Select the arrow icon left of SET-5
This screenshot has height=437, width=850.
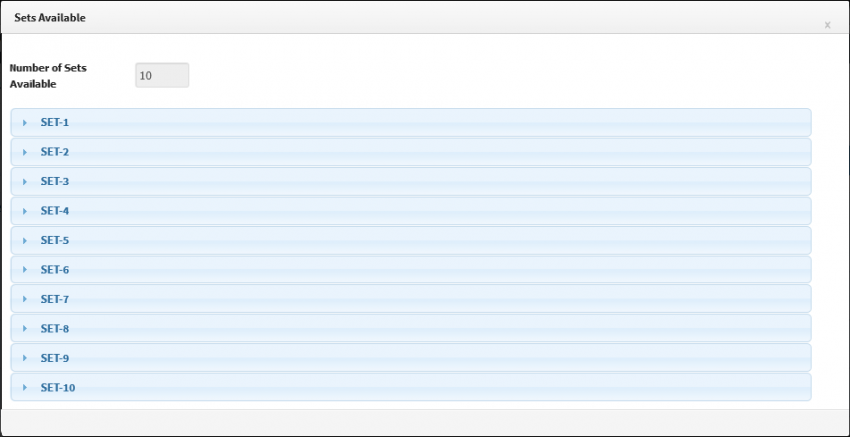pos(25,241)
